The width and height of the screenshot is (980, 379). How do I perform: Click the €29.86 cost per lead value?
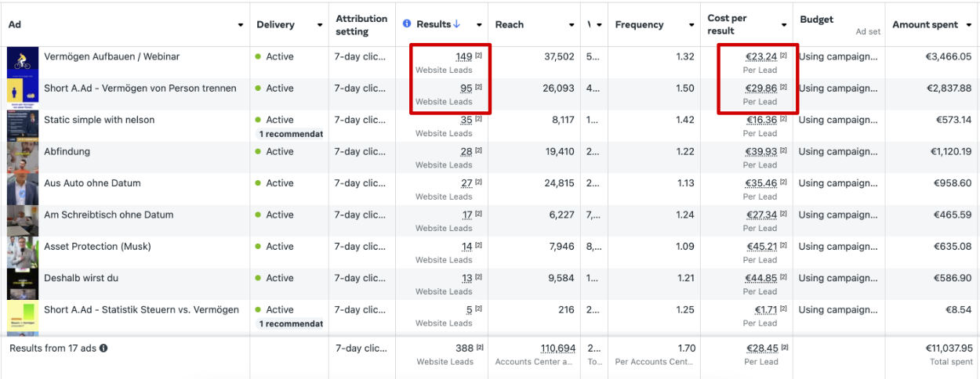pos(761,88)
